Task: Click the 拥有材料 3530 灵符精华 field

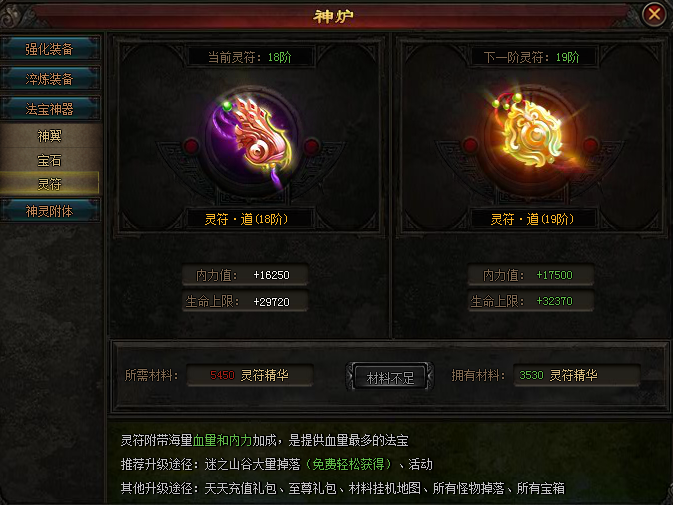Action: click(576, 375)
